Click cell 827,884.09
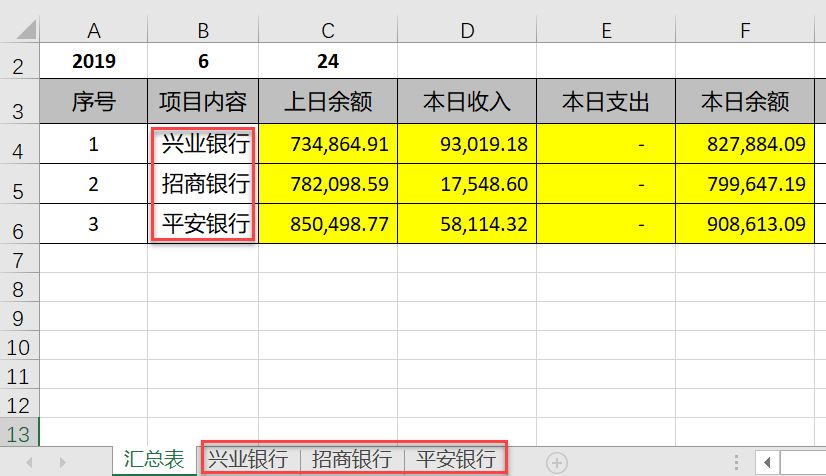 (745, 144)
